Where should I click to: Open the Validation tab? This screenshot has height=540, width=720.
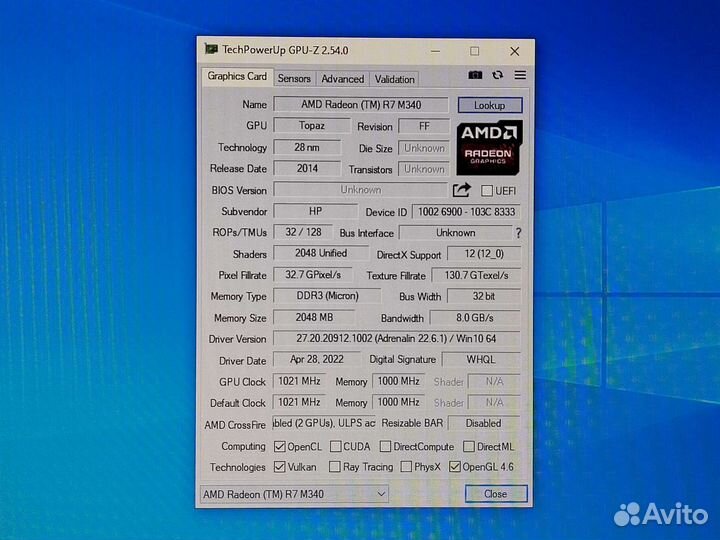[x=394, y=79]
